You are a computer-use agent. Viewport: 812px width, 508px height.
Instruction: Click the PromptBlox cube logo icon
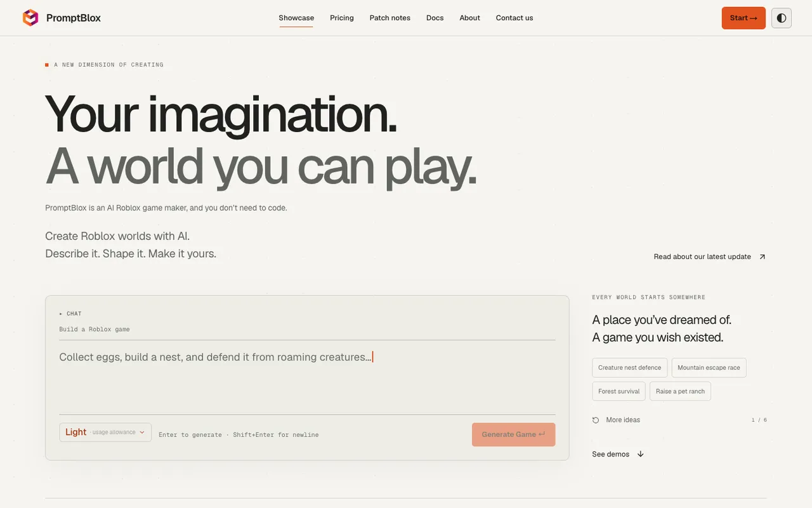coord(30,18)
